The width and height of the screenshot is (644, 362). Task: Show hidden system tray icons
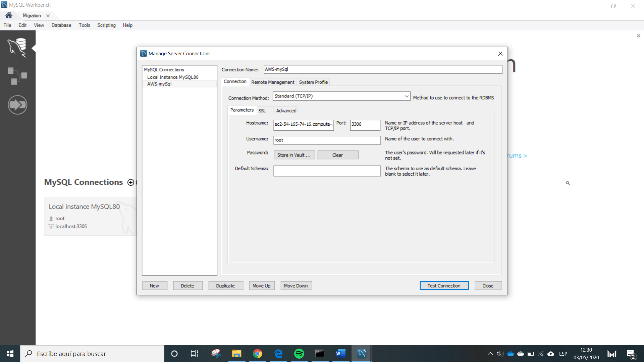pos(490,354)
